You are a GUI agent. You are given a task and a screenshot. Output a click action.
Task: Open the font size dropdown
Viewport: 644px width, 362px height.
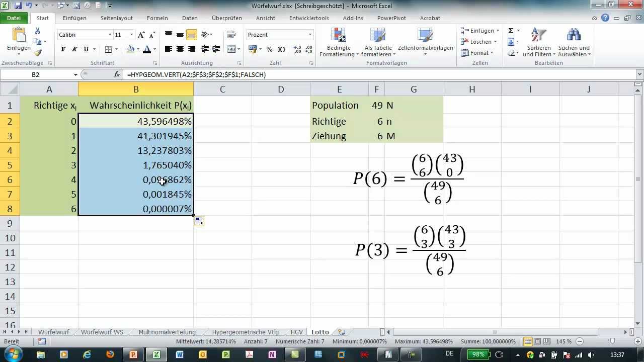[x=132, y=35]
